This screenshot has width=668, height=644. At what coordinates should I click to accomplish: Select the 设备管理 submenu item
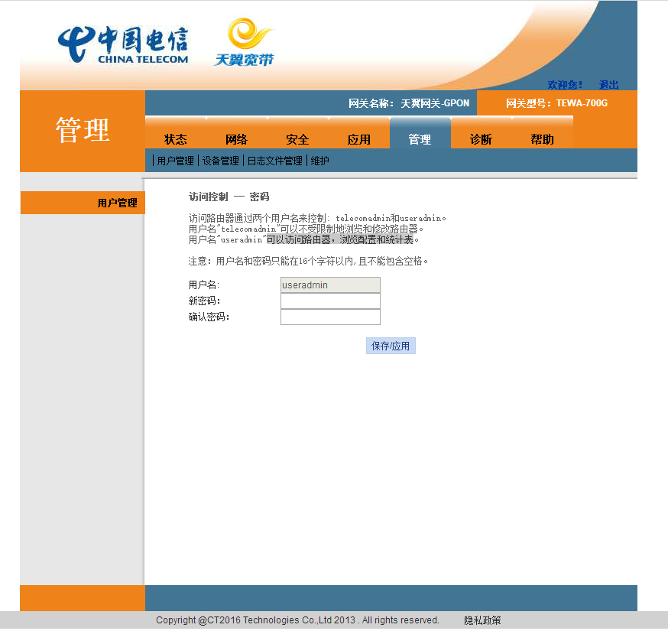click(x=220, y=161)
